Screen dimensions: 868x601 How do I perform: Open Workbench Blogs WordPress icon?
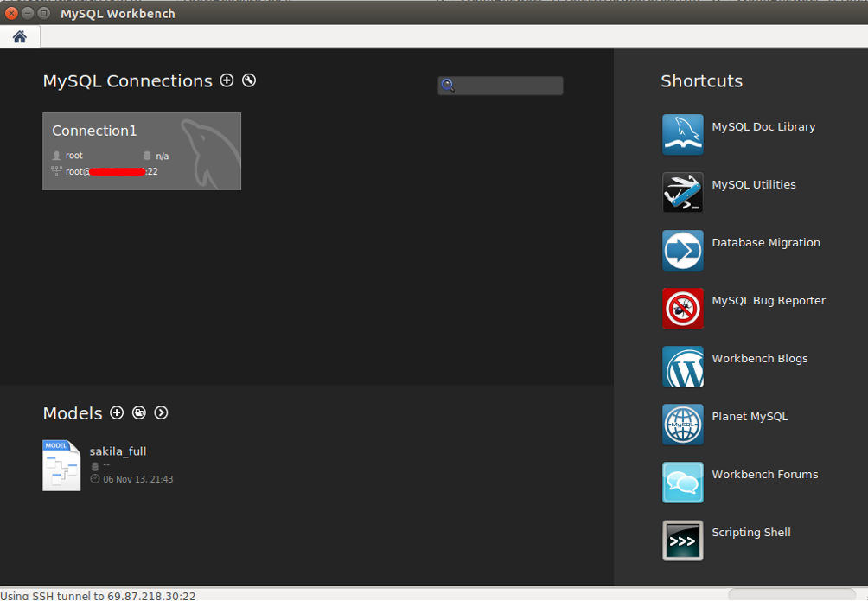pyautogui.click(x=682, y=367)
